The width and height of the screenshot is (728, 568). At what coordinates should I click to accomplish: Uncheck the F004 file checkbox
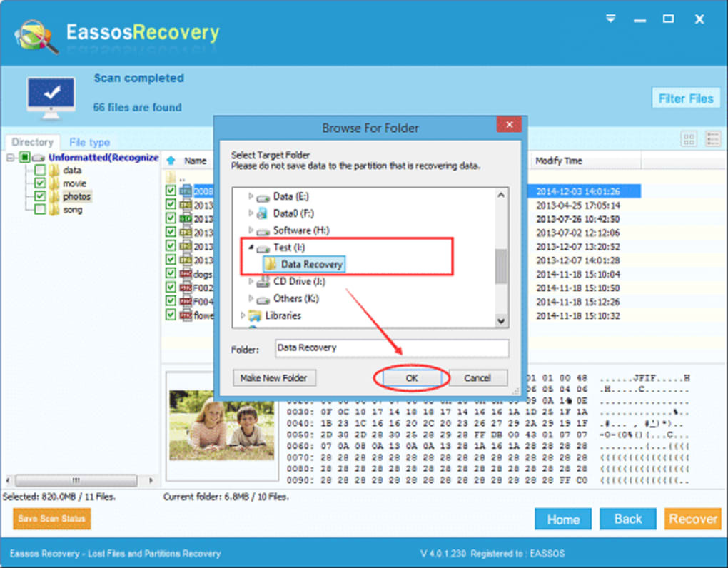point(171,302)
